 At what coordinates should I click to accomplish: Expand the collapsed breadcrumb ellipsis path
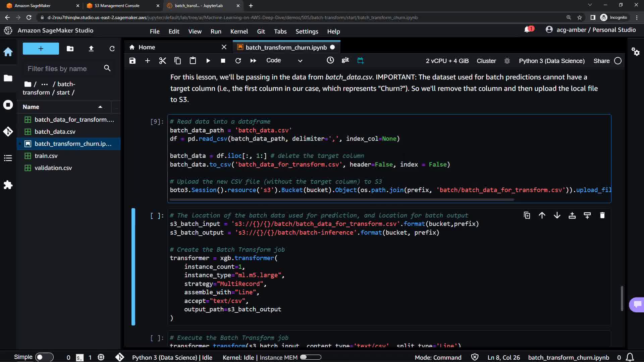click(x=44, y=84)
